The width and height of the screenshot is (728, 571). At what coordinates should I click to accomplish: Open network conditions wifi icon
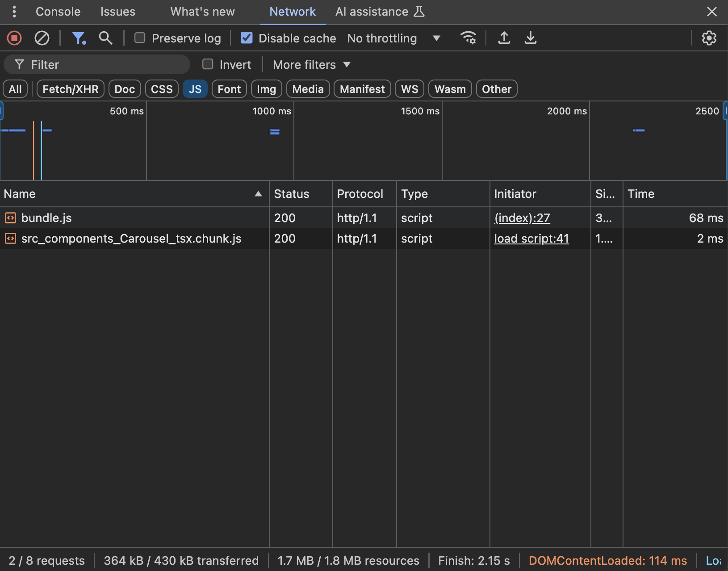(468, 38)
